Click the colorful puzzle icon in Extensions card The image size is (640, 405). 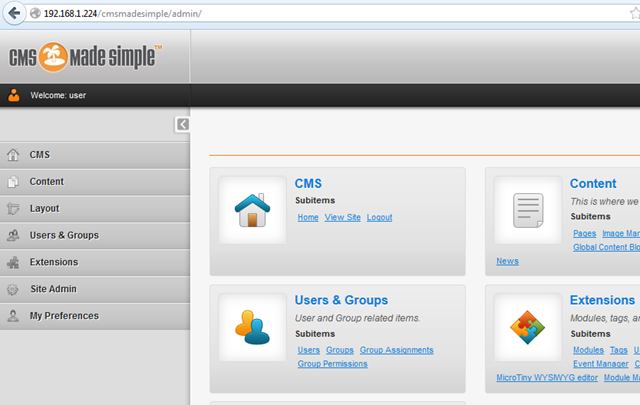(x=527, y=327)
